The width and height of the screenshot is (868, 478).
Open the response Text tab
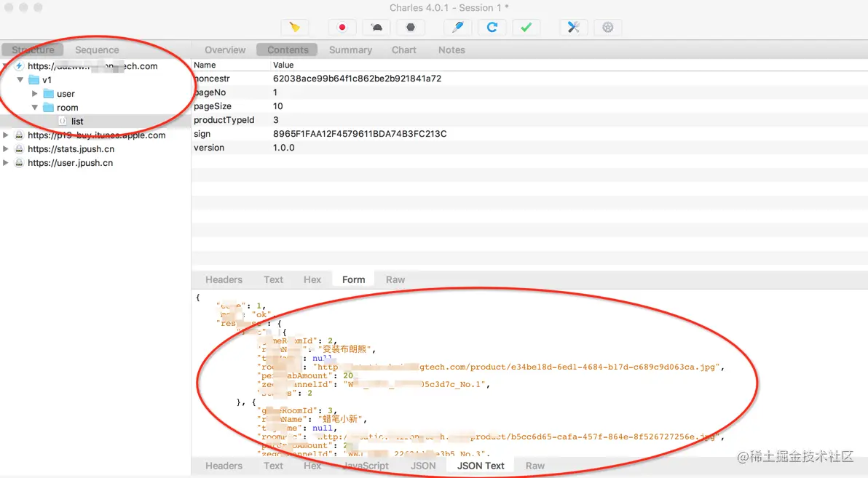(x=273, y=466)
